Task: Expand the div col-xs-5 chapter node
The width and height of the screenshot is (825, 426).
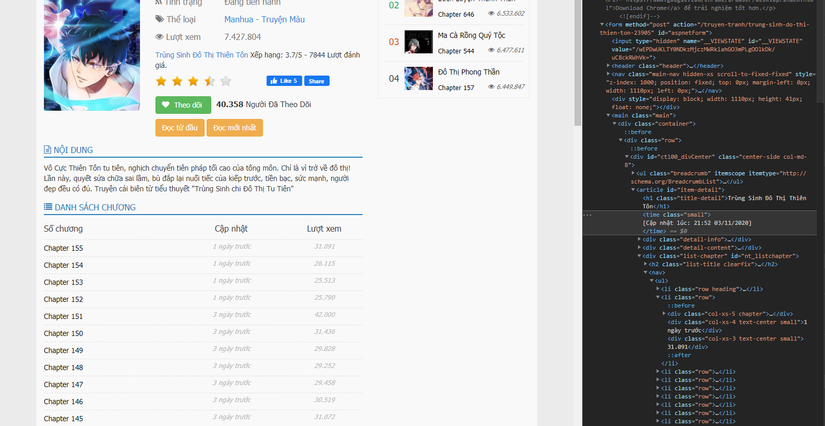Action: 664,313
